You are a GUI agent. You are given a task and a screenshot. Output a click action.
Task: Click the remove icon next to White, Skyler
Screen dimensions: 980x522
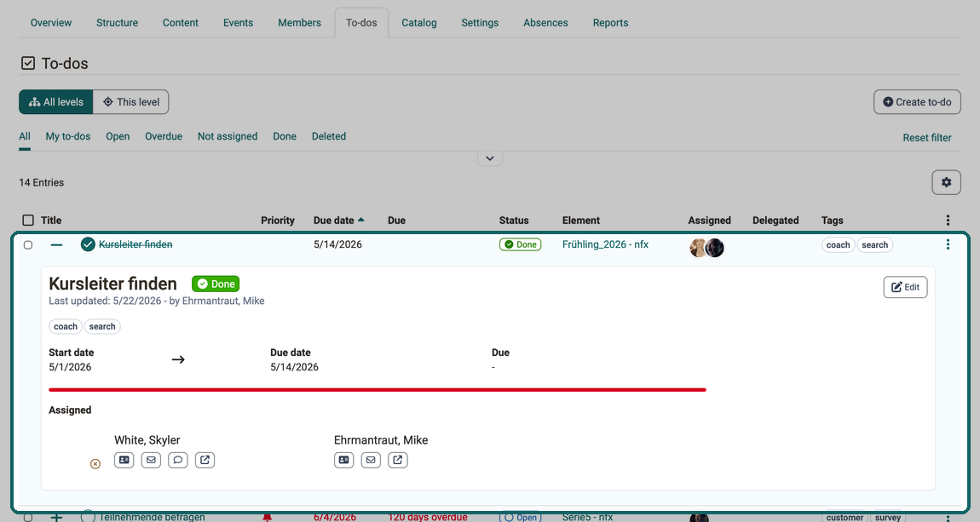95,464
